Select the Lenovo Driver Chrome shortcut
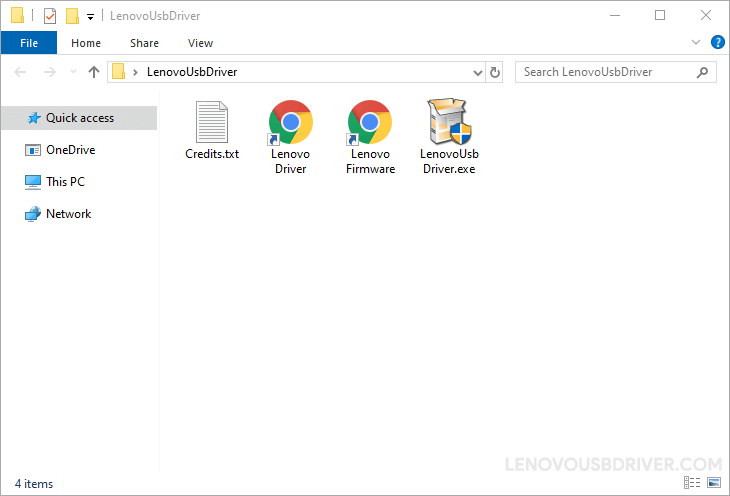Screen dimensions: 730x496 tap(290, 123)
